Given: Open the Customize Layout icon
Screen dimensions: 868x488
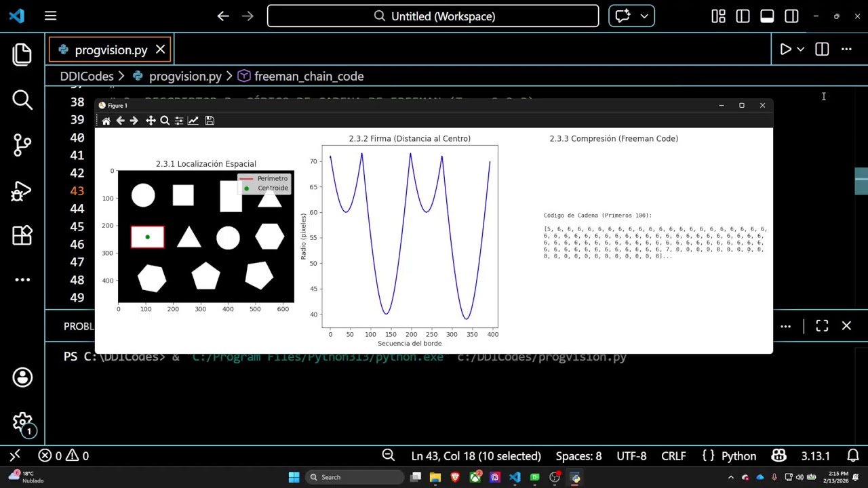Looking at the screenshot, I should [718, 16].
